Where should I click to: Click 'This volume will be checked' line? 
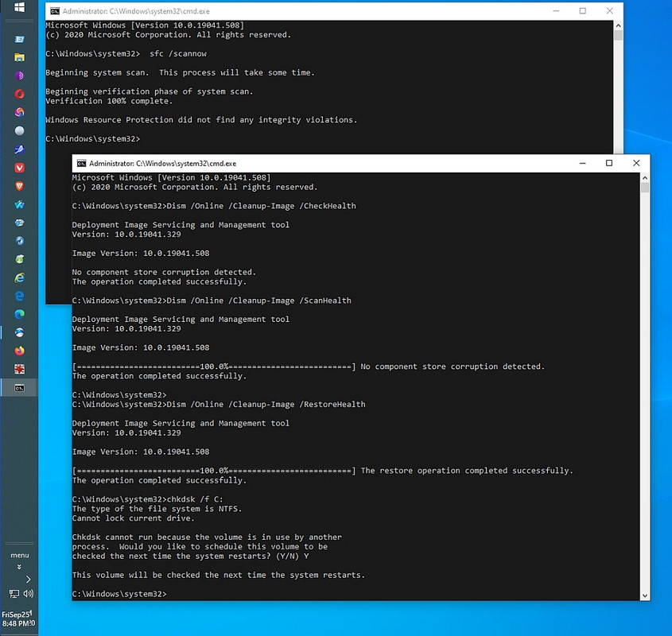(x=218, y=575)
